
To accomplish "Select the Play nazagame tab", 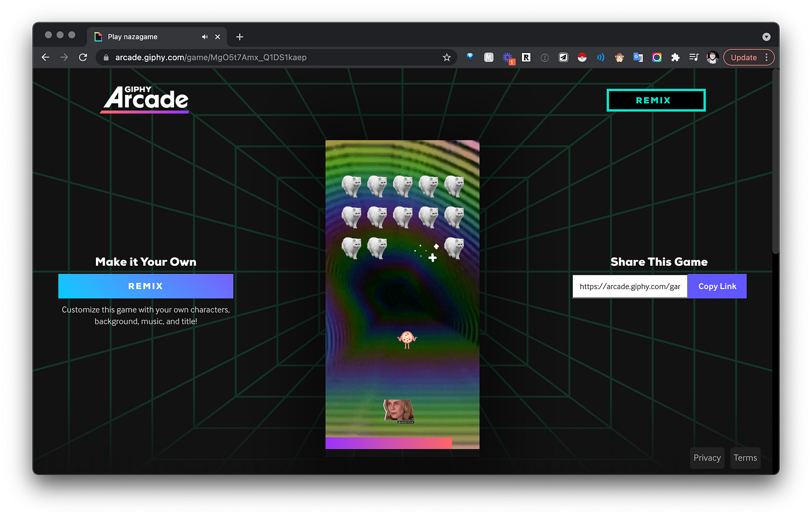I will [157, 37].
